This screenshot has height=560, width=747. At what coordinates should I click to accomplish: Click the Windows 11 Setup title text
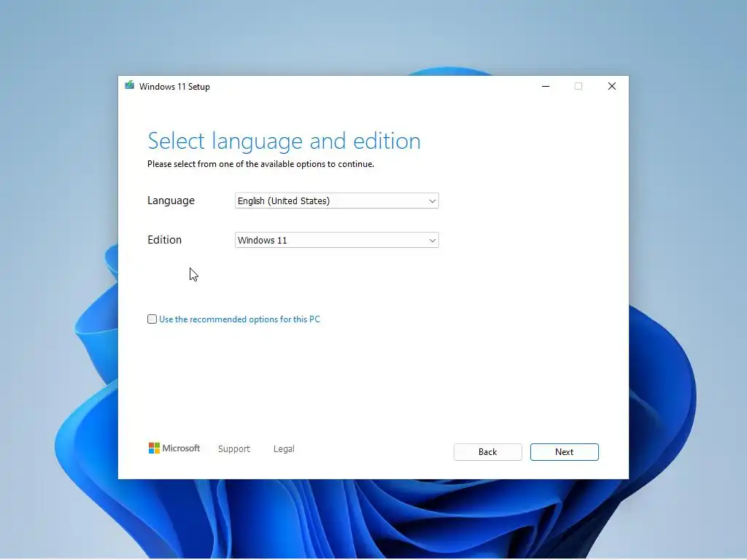[174, 87]
